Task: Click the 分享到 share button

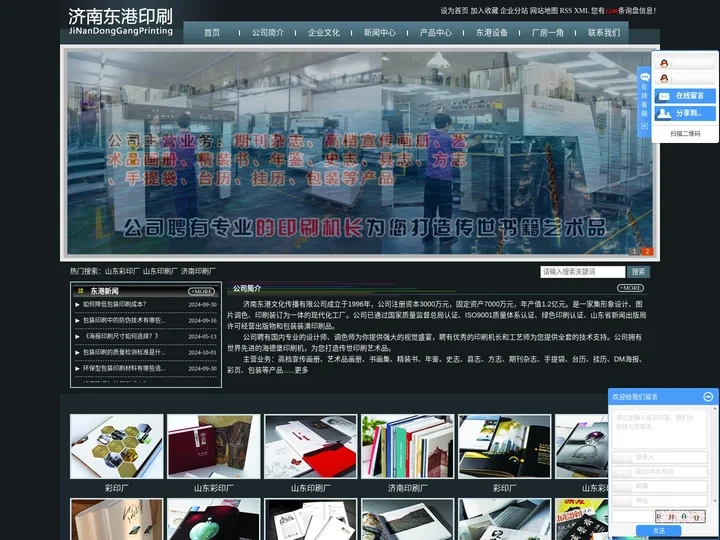Action: pos(685,113)
